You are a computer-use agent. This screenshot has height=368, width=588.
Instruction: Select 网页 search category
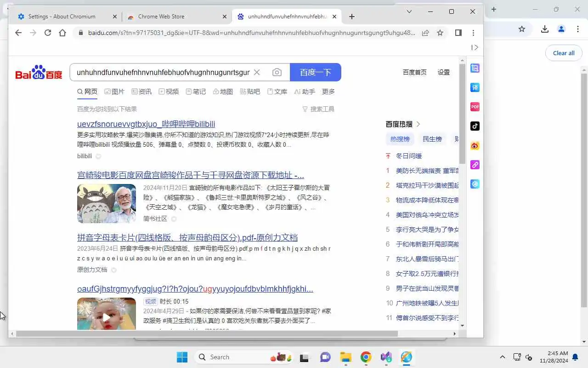(87, 92)
